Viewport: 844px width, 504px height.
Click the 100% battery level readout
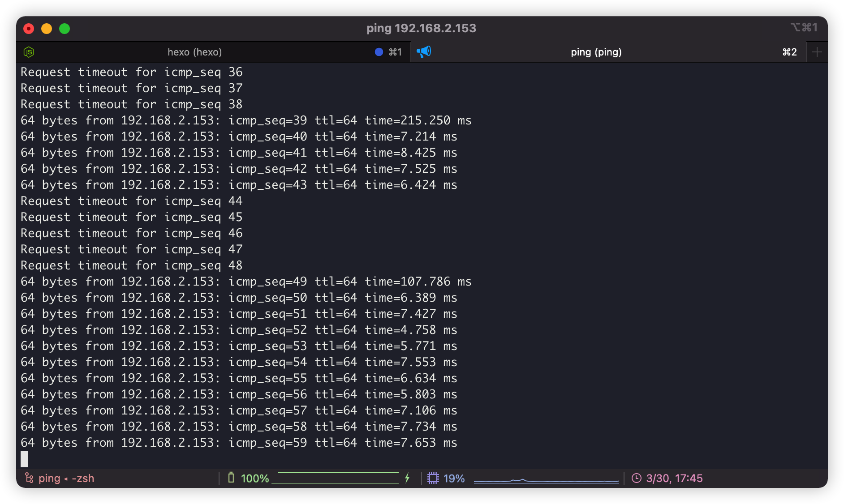pyautogui.click(x=255, y=478)
